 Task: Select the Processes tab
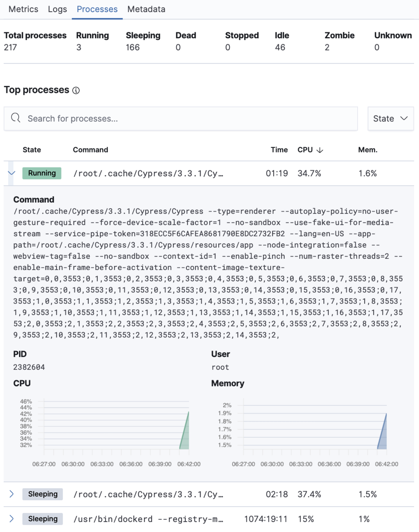click(x=97, y=9)
